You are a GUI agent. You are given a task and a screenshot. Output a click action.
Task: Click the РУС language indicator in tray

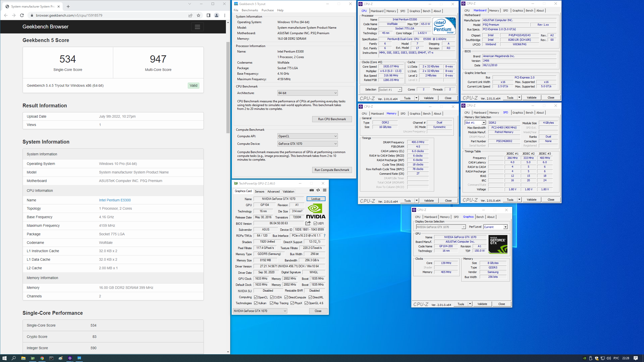click(x=616, y=358)
